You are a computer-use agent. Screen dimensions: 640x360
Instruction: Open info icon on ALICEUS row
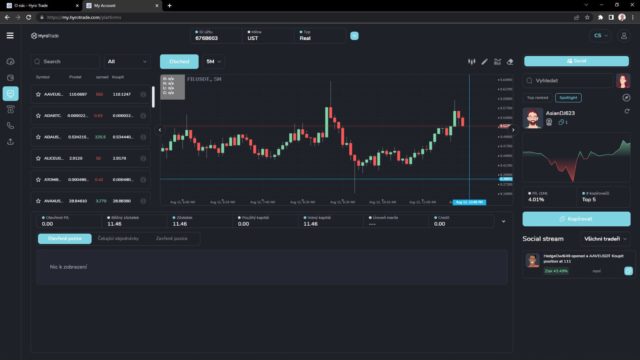point(143,158)
